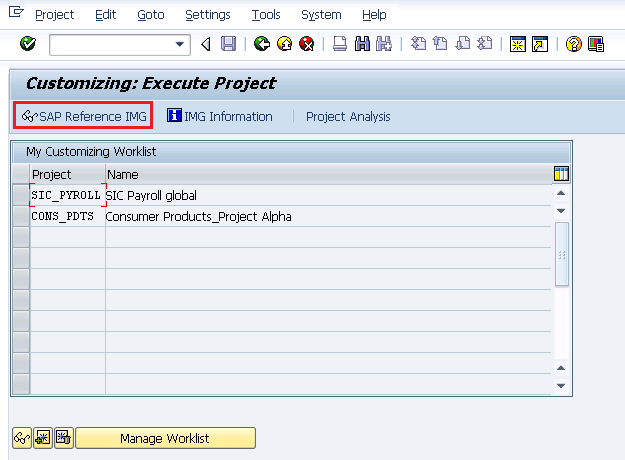This screenshot has width=625, height=460.
Task: Open table column configuration icon
Action: point(561,174)
